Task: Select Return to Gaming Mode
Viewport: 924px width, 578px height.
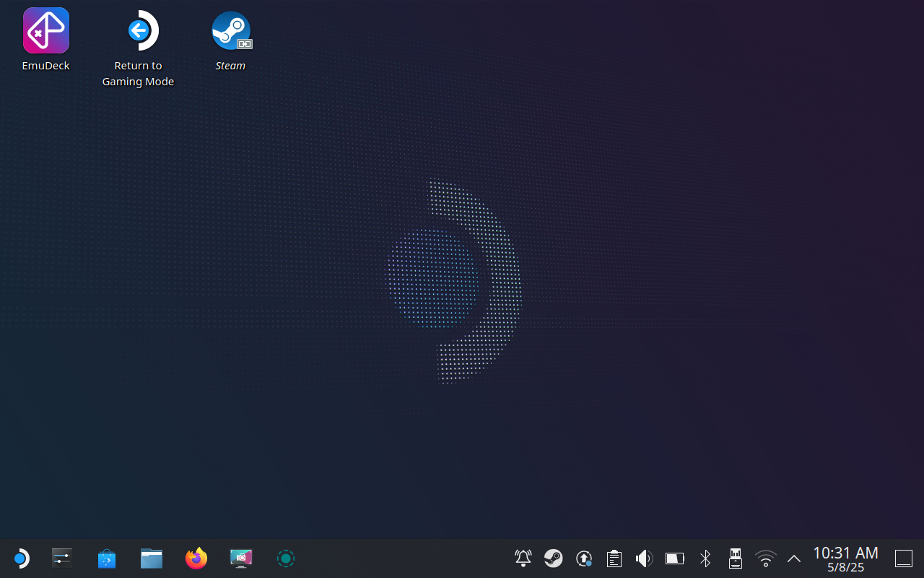Action: tap(137, 30)
